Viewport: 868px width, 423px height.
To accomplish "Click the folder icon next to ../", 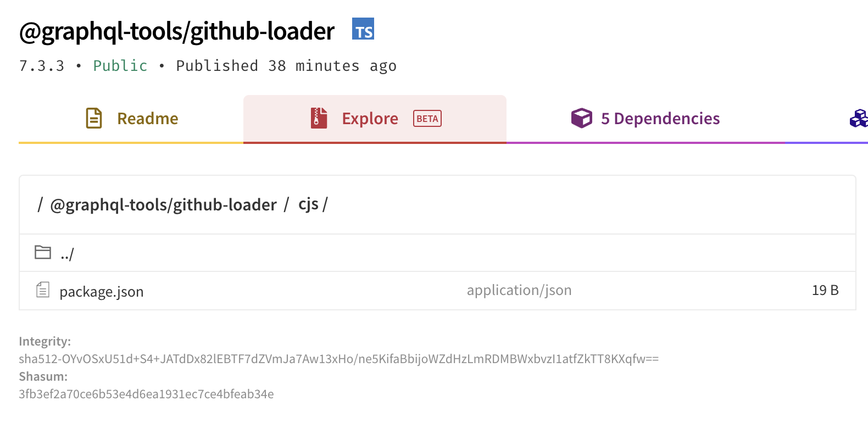I will [42, 253].
